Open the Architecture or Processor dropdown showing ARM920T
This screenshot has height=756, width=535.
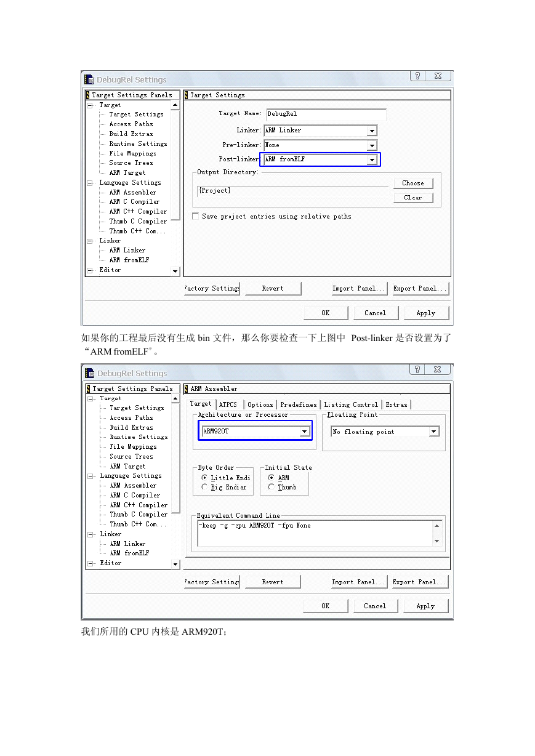coord(304,432)
